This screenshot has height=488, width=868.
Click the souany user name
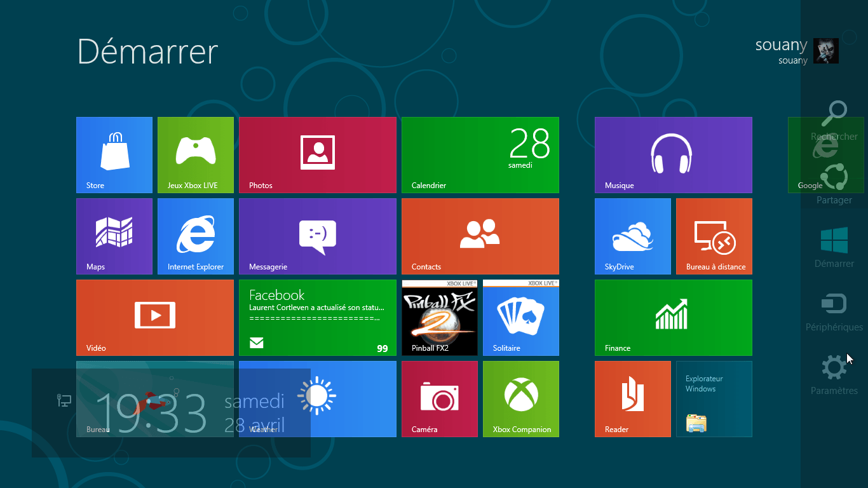click(x=781, y=45)
